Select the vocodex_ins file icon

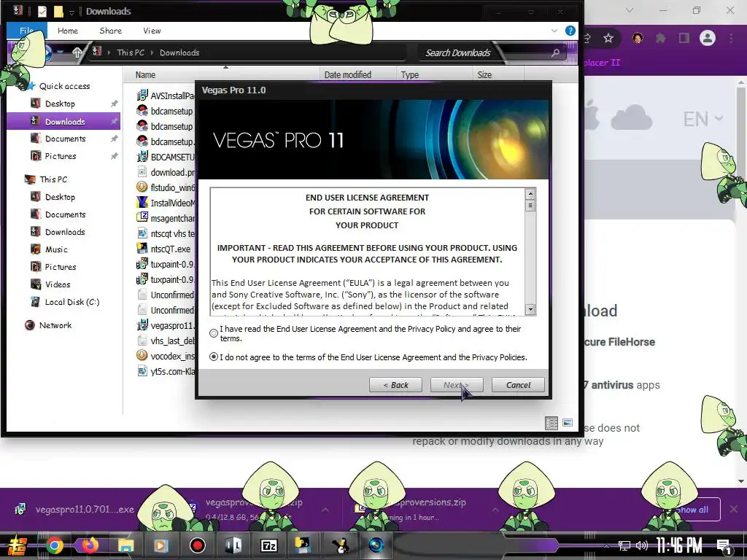point(142,355)
